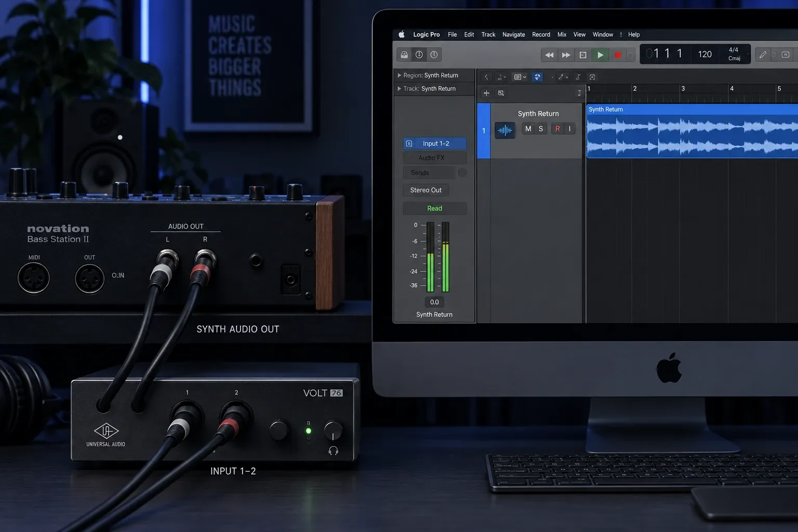Open the Stereo Out output slot
This screenshot has width=798, height=532.
click(x=426, y=190)
